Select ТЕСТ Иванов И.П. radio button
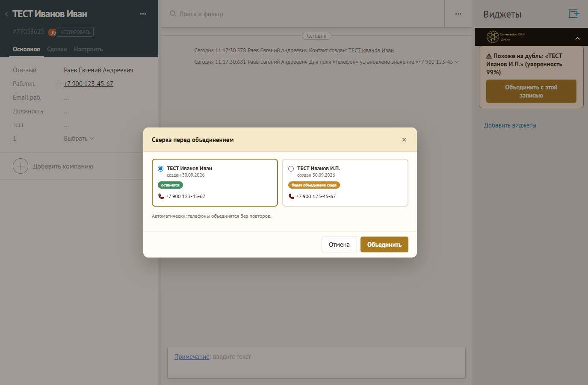This screenshot has width=588, height=385. click(291, 169)
